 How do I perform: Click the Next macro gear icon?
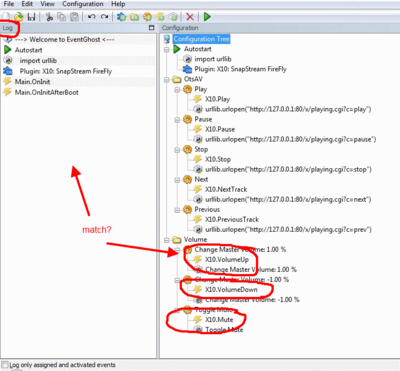(x=187, y=179)
